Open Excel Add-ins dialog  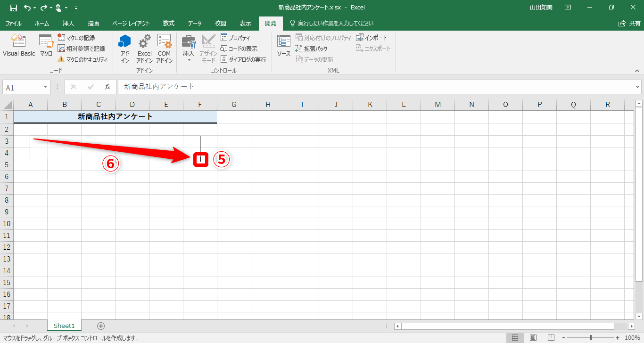tap(144, 49)
